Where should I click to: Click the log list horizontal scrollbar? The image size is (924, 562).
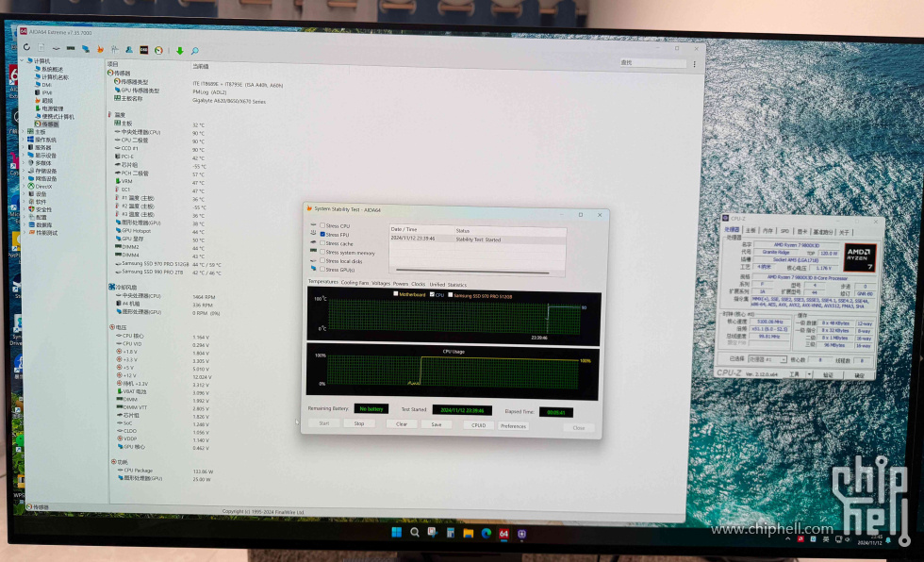(x=472, y=271)
